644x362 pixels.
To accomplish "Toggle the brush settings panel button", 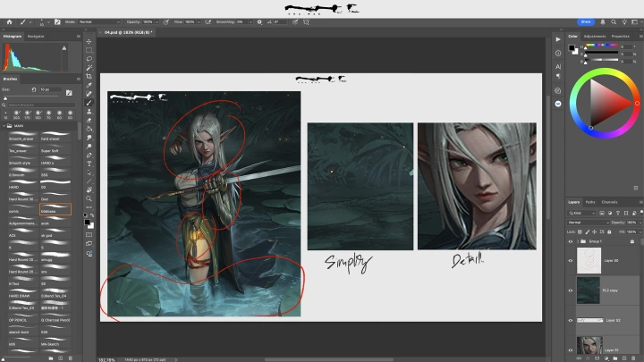I will (x=57, y=22).
